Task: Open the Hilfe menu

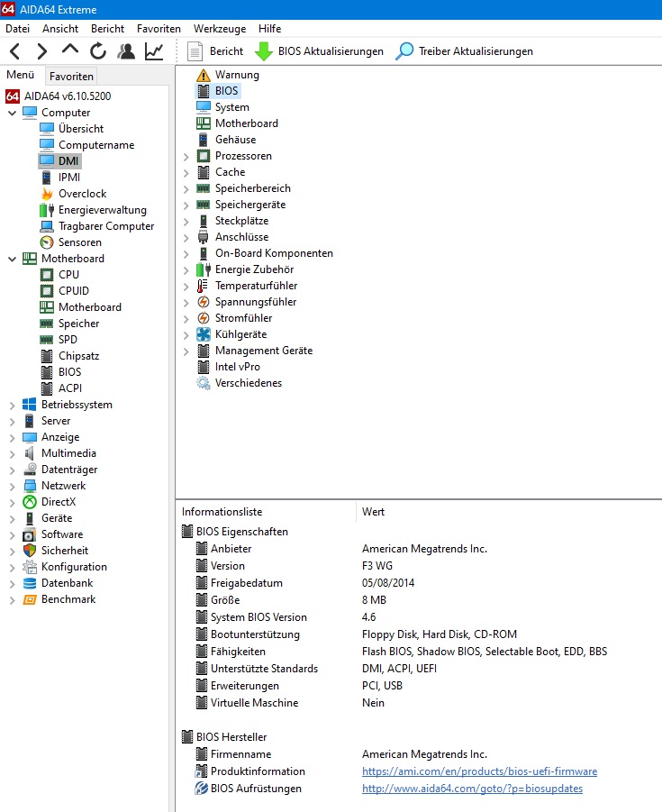Action: pos(270,29)
